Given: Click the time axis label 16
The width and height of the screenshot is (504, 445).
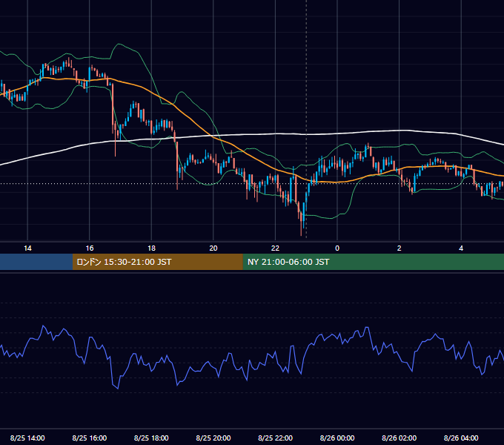Looking at the screenshot, I should coord(90,248).
